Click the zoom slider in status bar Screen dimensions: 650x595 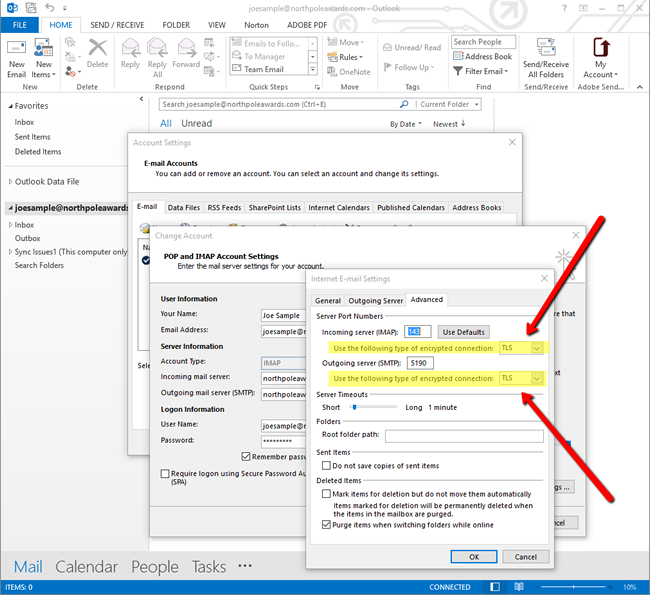(574, 587)
